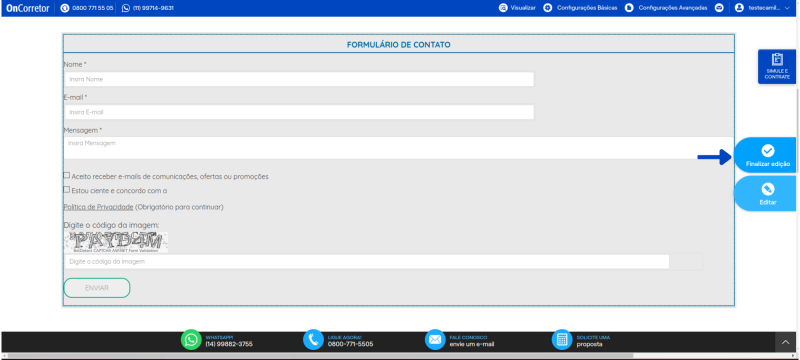Click the ENVIAR submit button

click(x=97, y=288)
